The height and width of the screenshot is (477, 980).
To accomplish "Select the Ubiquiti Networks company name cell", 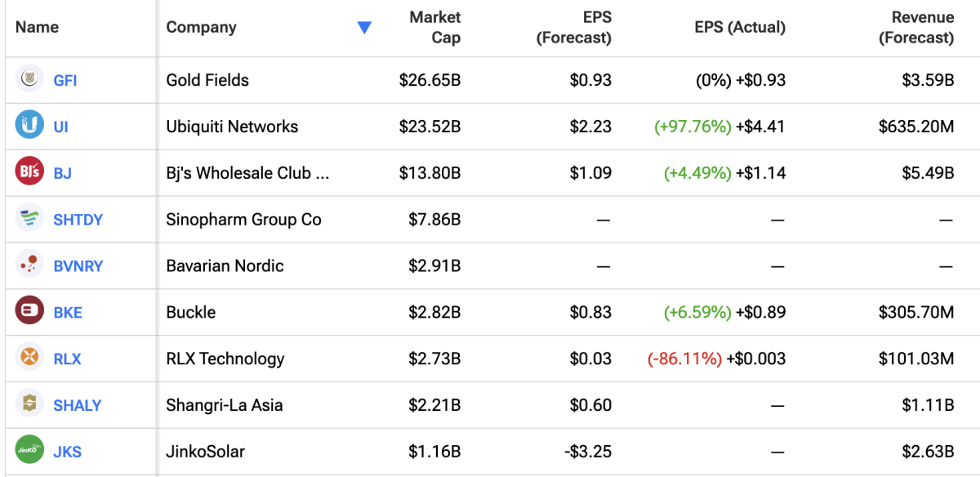I will click(232, 127).
